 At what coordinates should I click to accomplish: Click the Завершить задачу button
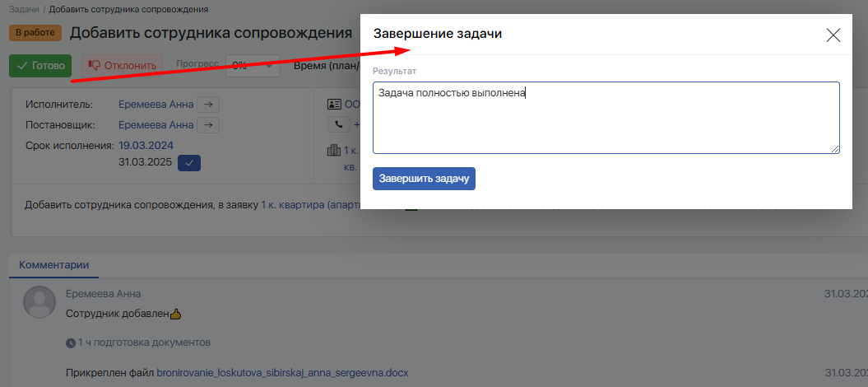tap(424, 179)
